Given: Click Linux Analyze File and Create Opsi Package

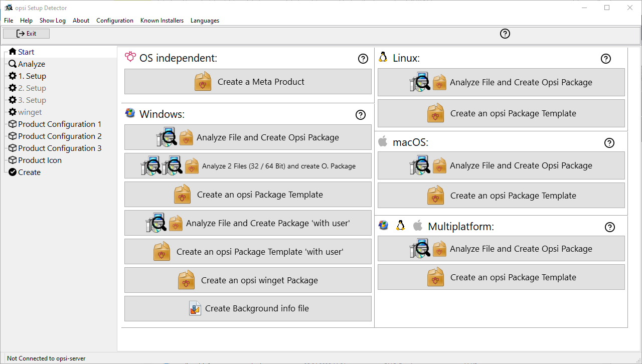Looking at the screenshot, I should pyautogui.click(x=501, y=82).
